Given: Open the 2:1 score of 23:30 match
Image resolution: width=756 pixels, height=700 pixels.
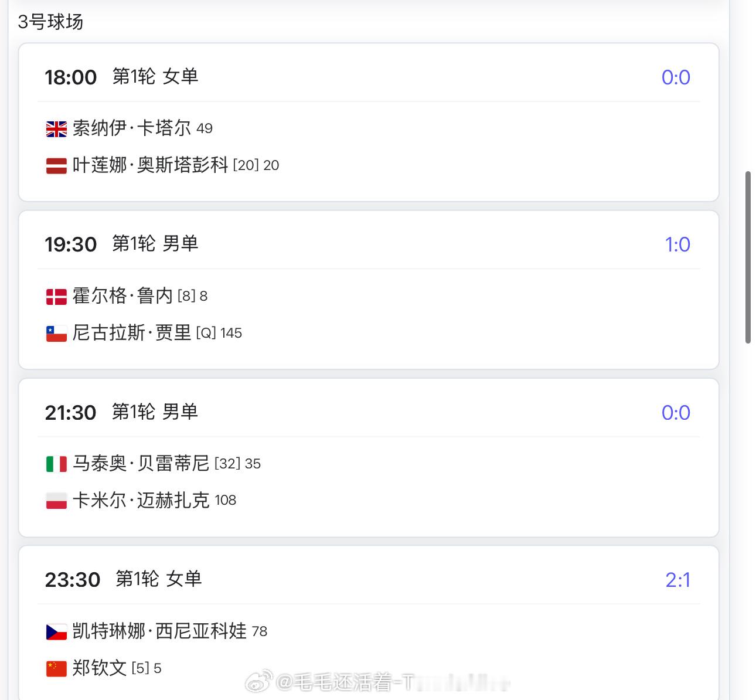Looking at the screenshot, I should coord(677,580).
